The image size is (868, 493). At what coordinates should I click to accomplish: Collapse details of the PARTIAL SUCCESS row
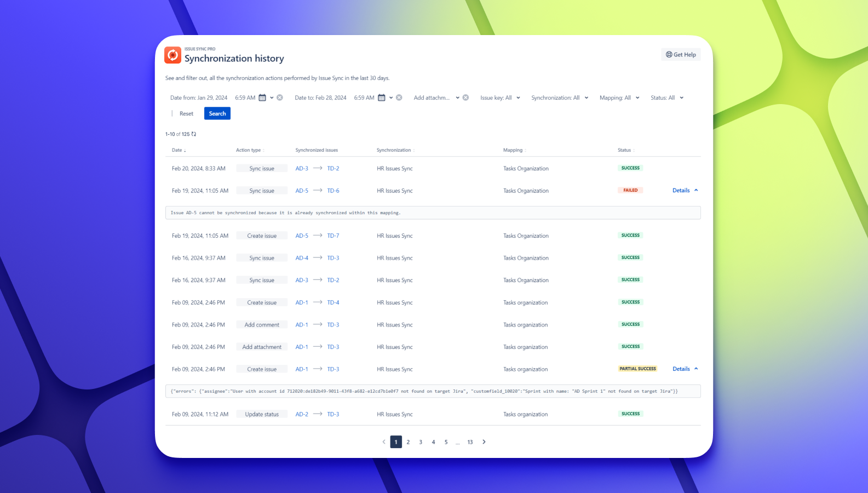tap(685, 369)
